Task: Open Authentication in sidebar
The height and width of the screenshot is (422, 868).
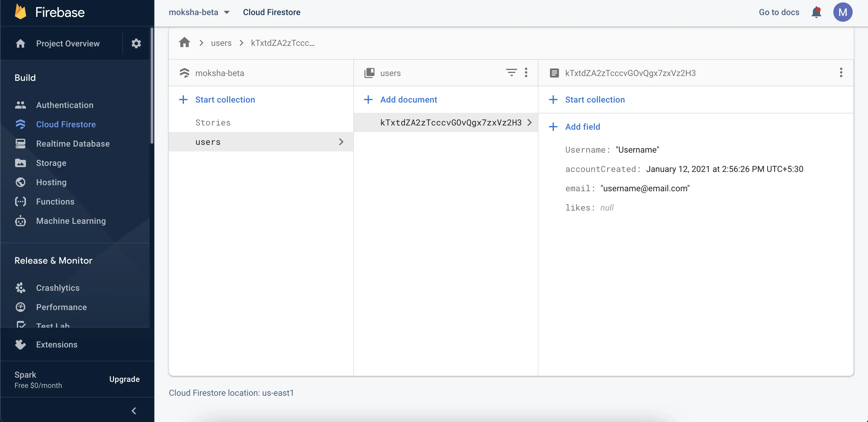Action: click(65, 105)
